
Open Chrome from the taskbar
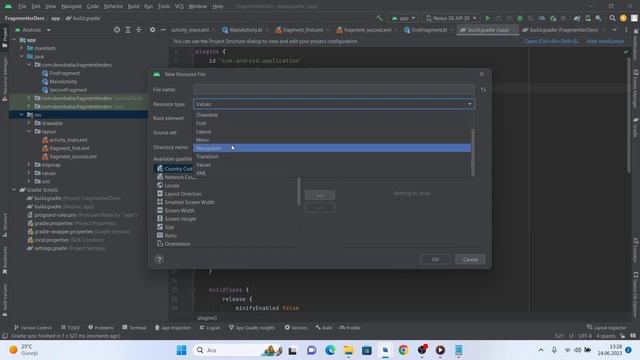(403, 350)
